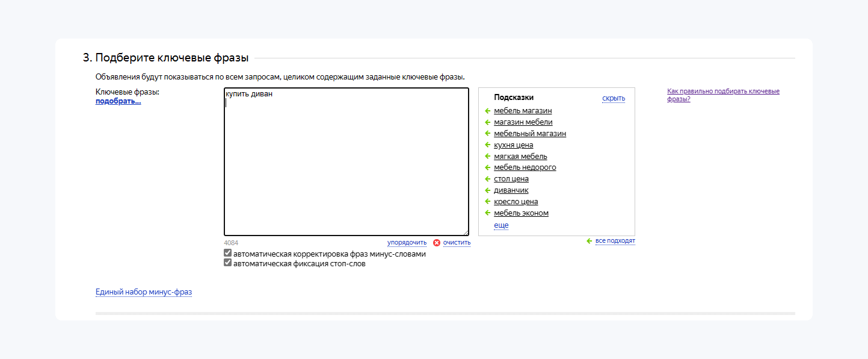The width and height of the screenshot is (868, 359).
Task: Click the green arrow next to "кухня цена"
Action: click(488, 145)
